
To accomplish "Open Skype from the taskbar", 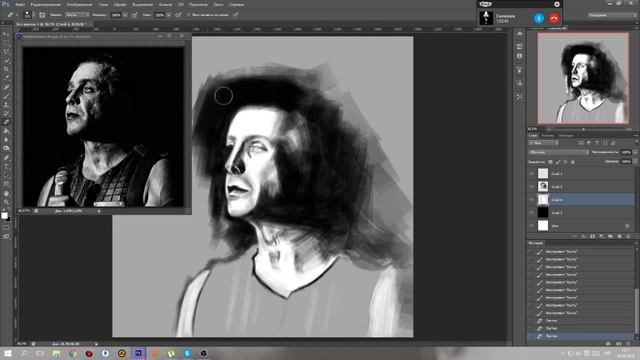I will (187, 353).
